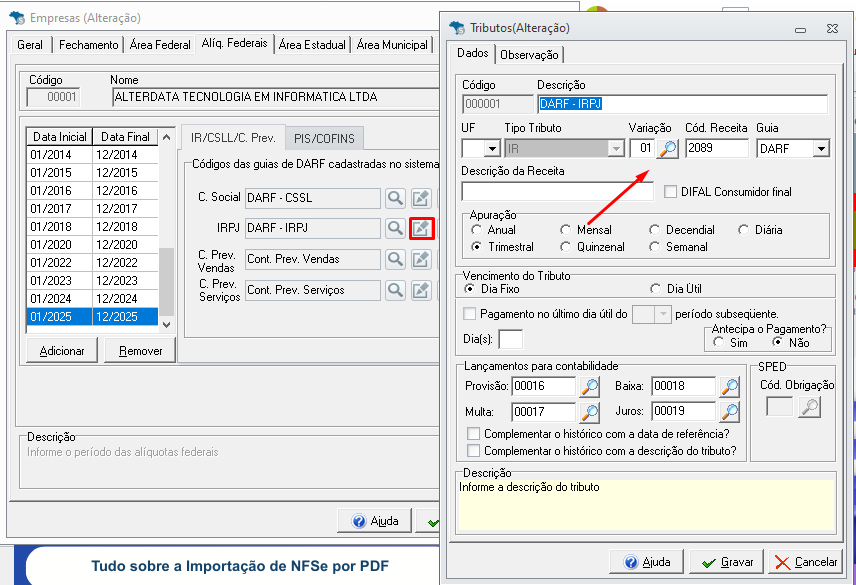Select the 01/2018 period row

[92, 226]
